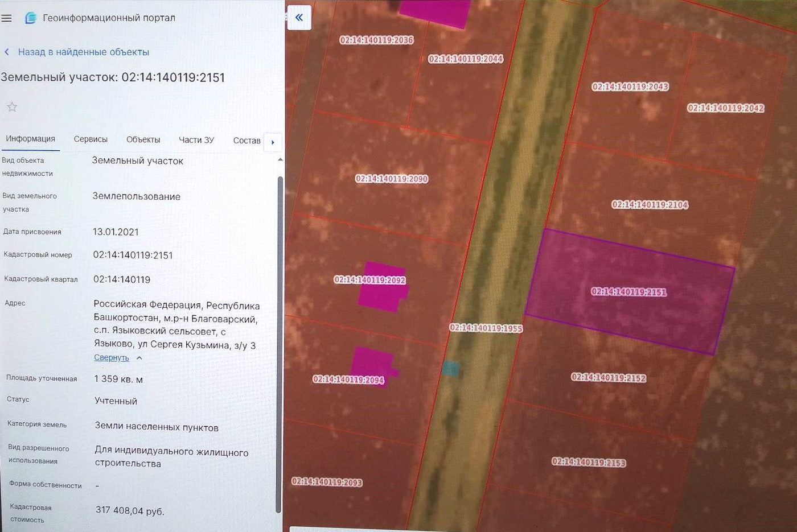Click the back arrow next to Назад
This screenshot has width=797, height=532.
tap(7, 52)
